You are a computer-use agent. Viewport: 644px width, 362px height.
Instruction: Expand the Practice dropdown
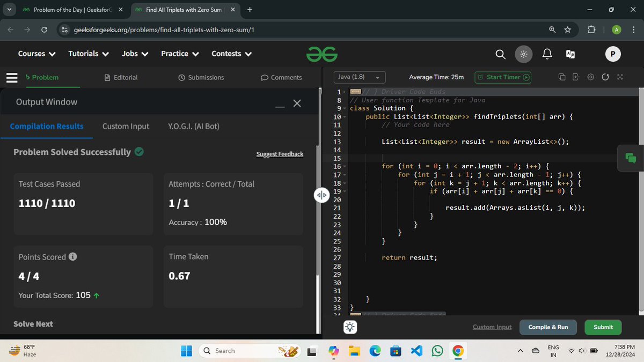pyautogui.click(x=180, y=54)
